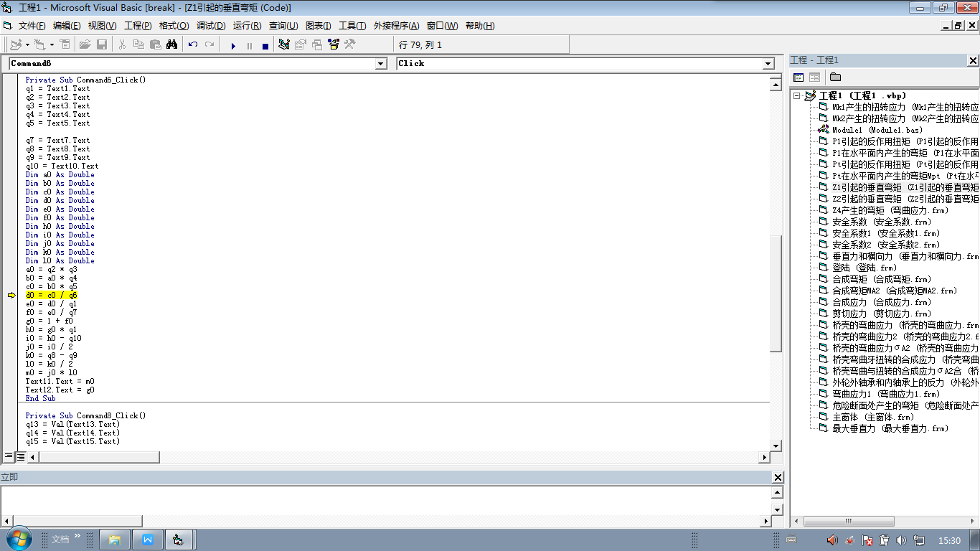Open the Windows Start button
The height and width of the screenshot is (551, 980).
click(x=18, y=540)
